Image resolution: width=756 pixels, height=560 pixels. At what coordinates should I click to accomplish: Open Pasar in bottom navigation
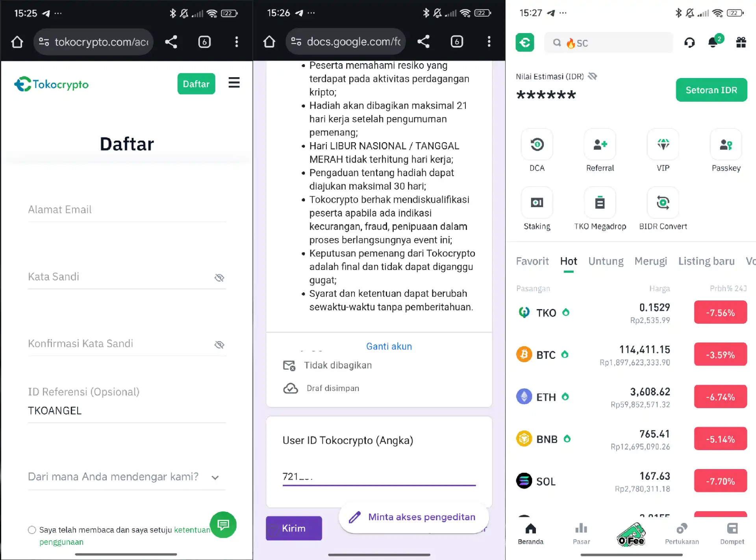pyautogui.click(x=581, y=534)
